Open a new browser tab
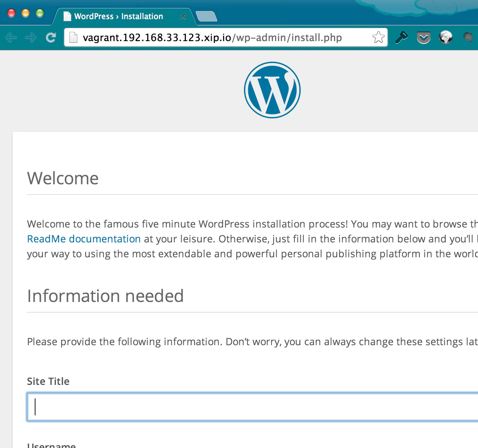Screen dimensions: 478x448 206,16
